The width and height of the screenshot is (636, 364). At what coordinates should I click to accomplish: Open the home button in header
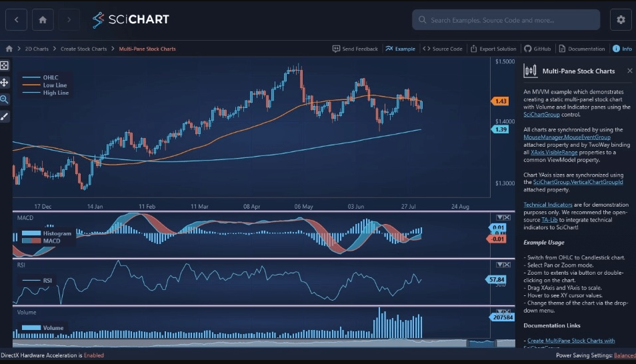click(43, 19)
